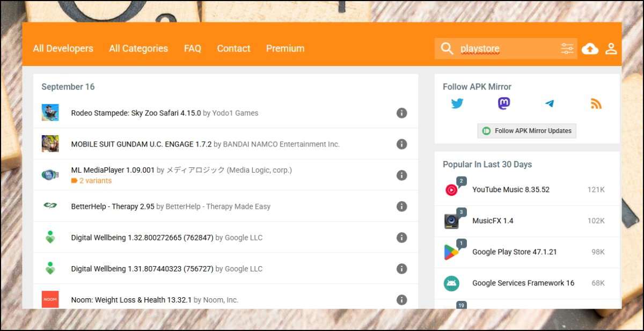The image size is (644, 331).
Task: Show info for ML MediaPlayer 1.09.001
Action: 401,175
